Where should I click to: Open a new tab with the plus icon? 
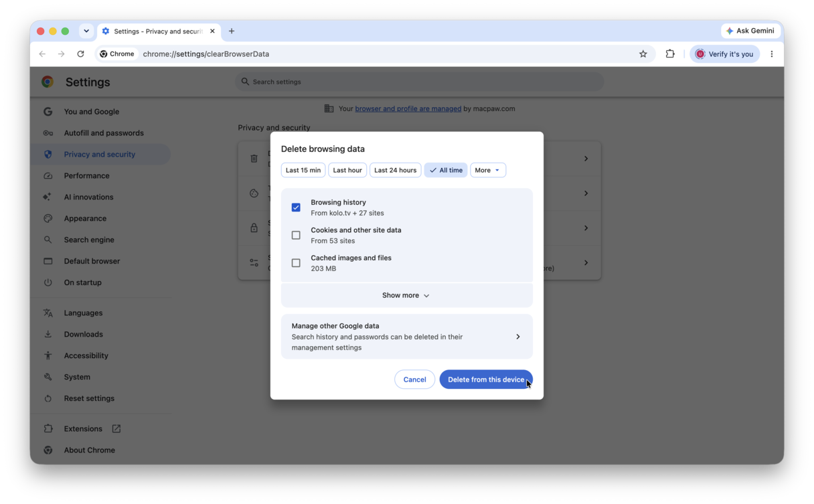[x=232, y=31]
